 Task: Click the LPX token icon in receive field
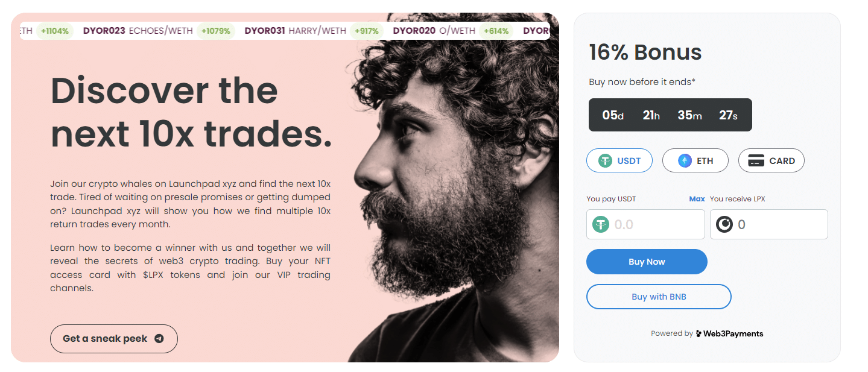tap(724, 225)
